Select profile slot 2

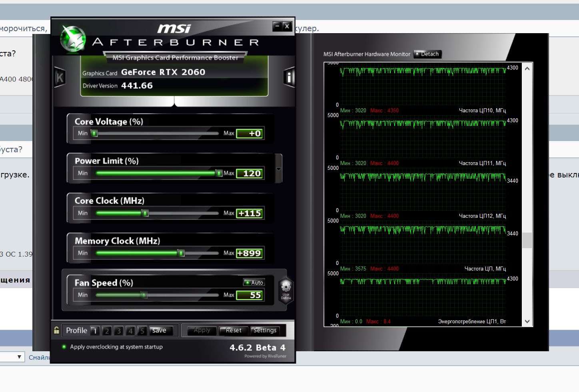[107, 331]
